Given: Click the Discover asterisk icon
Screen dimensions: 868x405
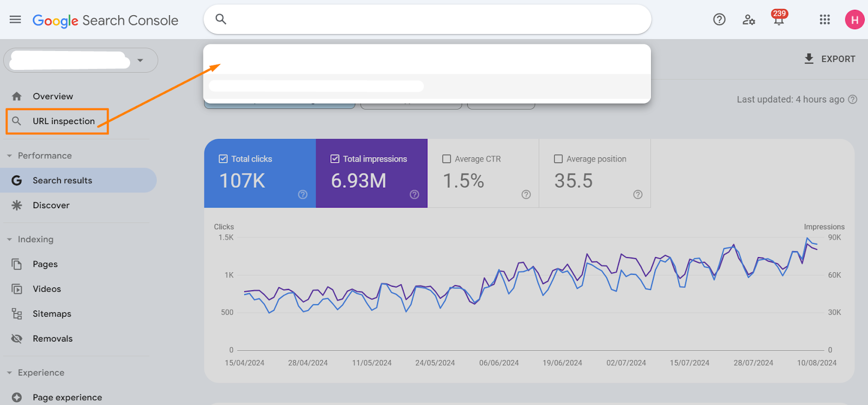Looking at the screenshot, I should (17, 205).
